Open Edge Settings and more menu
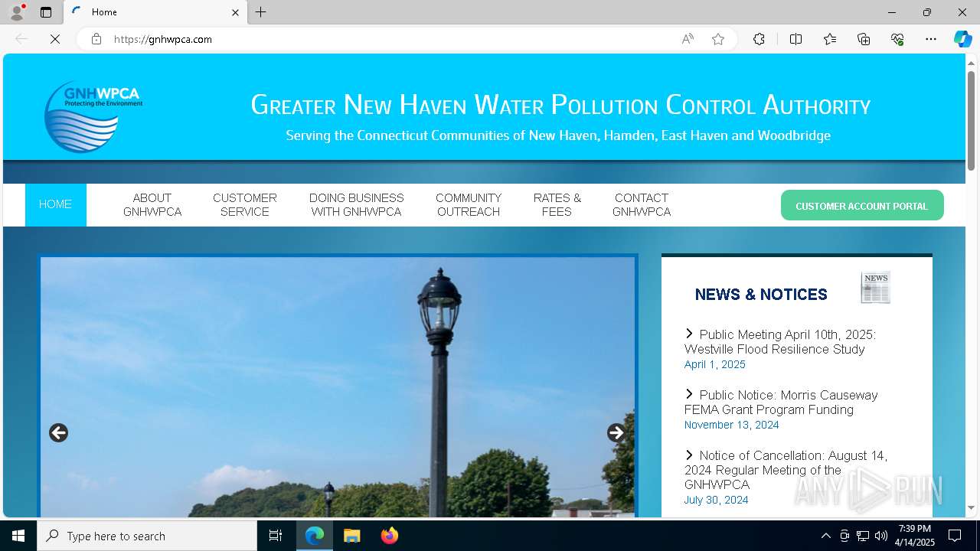Viewport: 980px width, 551px height. [x=931, y=39]
